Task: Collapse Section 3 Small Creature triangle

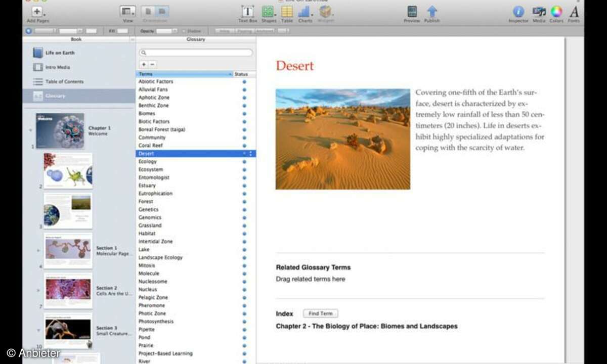Action: click(x=38, y=330)
